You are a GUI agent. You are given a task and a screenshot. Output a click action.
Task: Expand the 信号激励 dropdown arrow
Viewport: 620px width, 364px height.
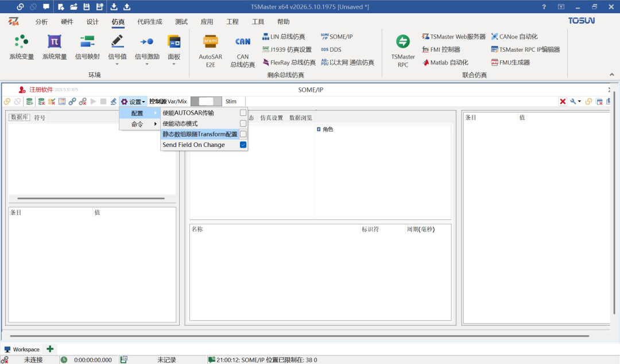147,64
